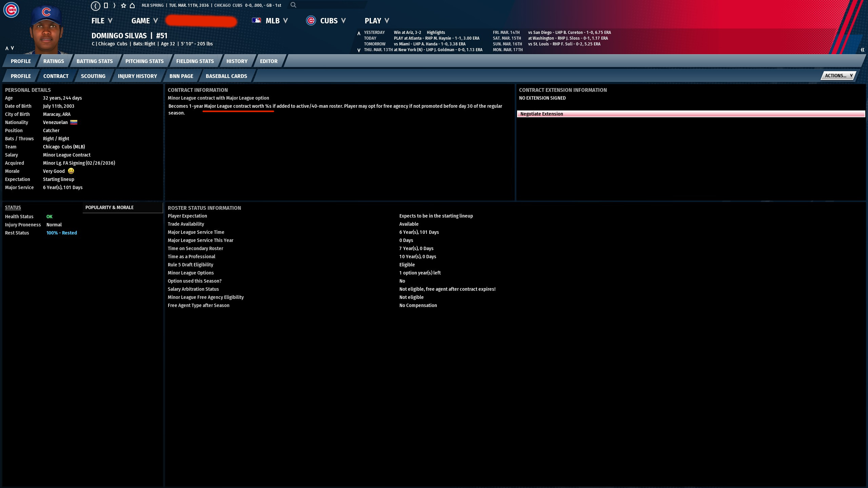
Task: Collapse the schedule panel with the double chevron
Action: 862,50
